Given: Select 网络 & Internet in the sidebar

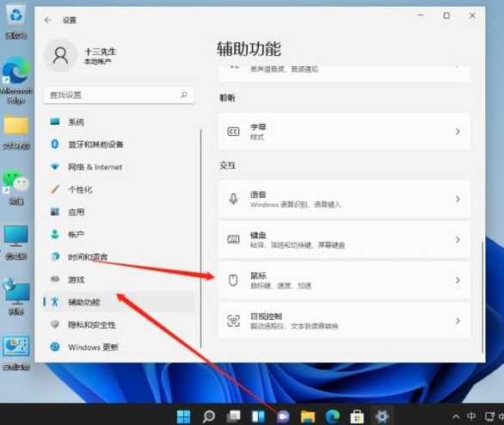Looking at the screenshot, I should (x=119, y=167).
